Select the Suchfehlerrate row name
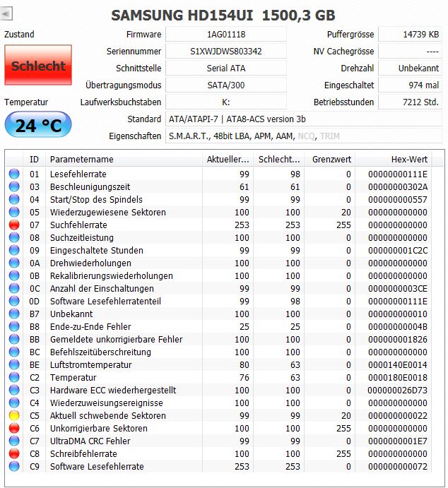This screenshot has width=448, height=488. (78, 225)
